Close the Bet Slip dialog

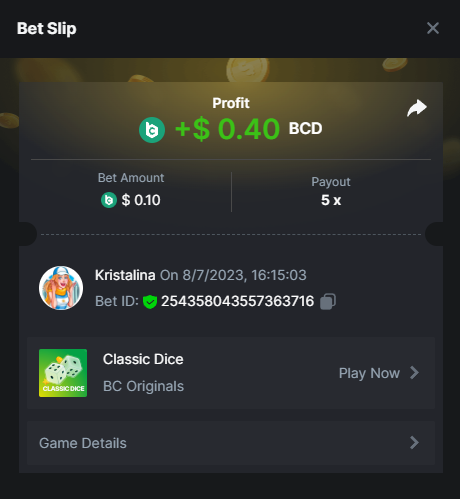433,28
